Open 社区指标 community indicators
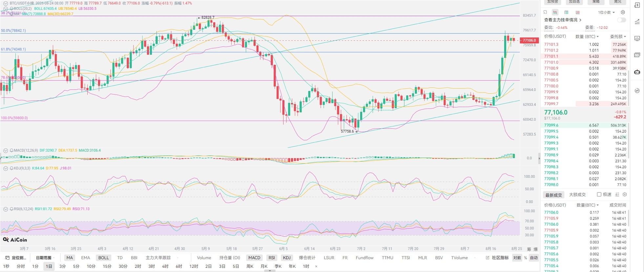644x272 pixels. click(500, 258)
